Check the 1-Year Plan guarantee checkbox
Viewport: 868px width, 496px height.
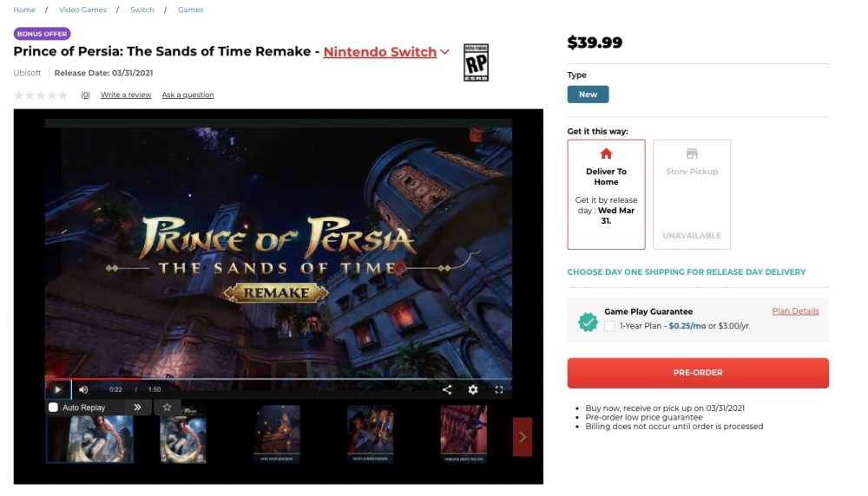609,326
